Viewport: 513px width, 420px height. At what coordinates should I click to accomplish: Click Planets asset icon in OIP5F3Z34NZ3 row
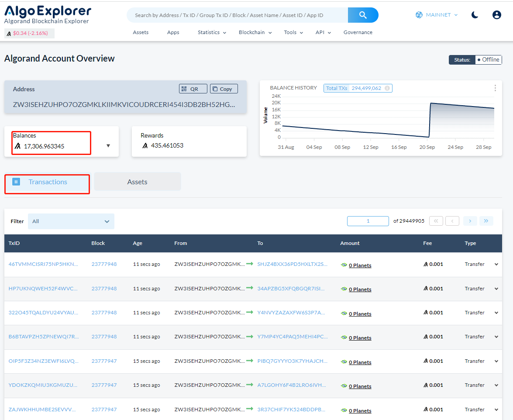tap(344, 362)
